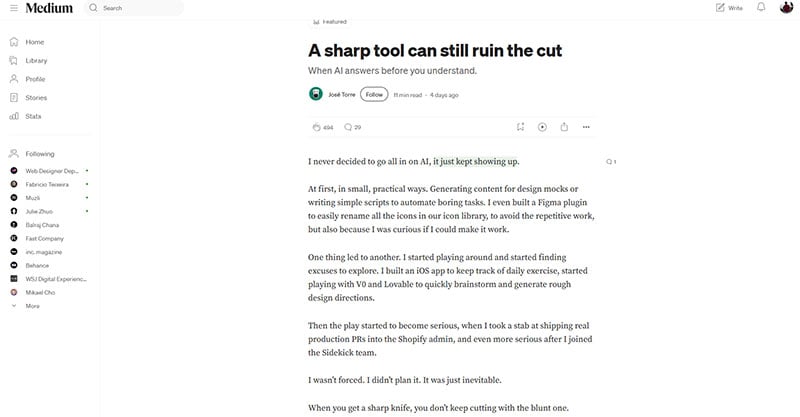The width and height of the screenshot is (800, 417).
Task: Click the inline comment bubble beside first paragraph
Action: pyautogui.click(x=609, y=161)
